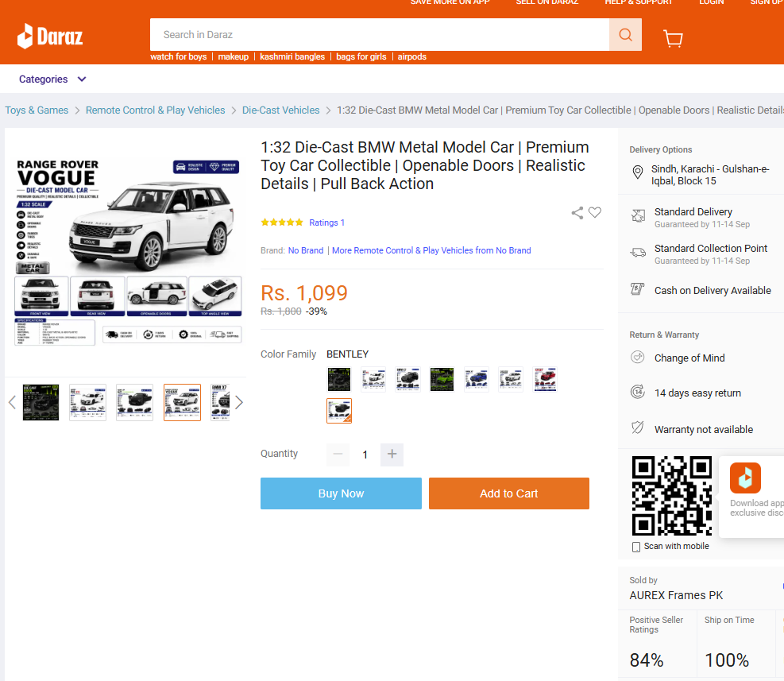Select the partially visible BMW X7 gallery thumbnail
The image size is (784, 681).
(x=220, y=402)
